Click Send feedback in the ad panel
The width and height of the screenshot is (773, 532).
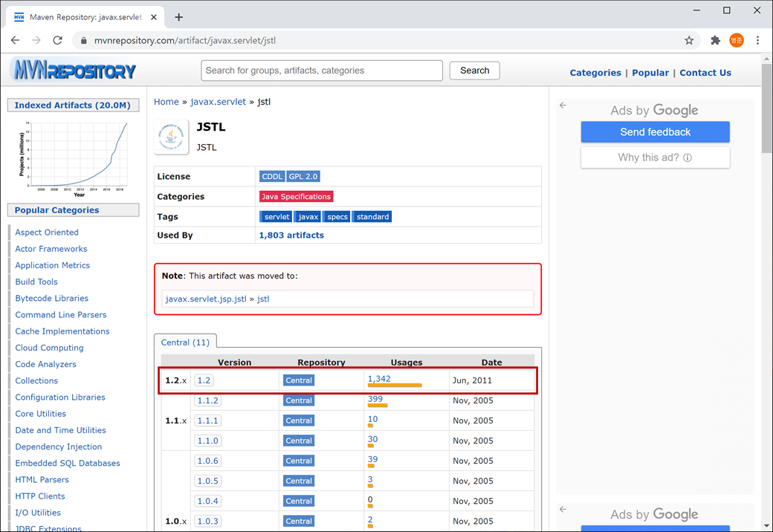coord(655,132)
